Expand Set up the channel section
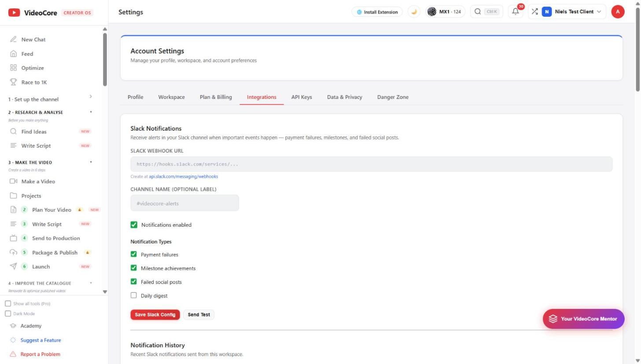The height and width of the screenshot is (364, 641). coord(50,99)
